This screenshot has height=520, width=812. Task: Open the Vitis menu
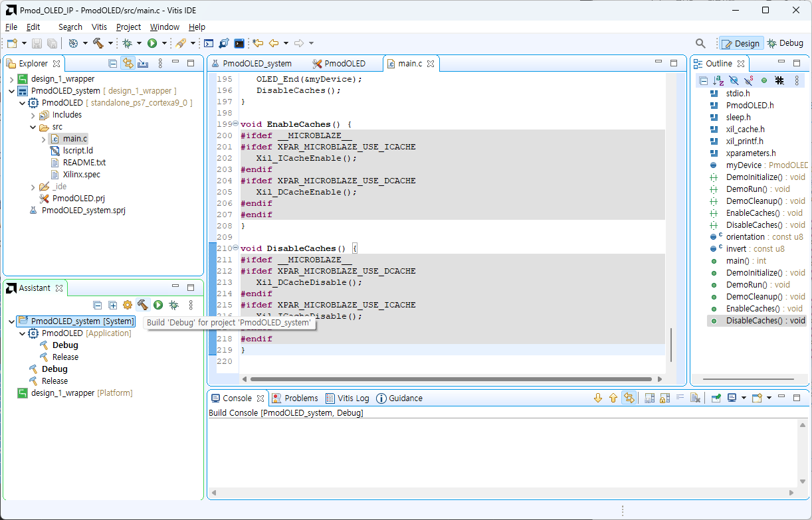(99, 27)
